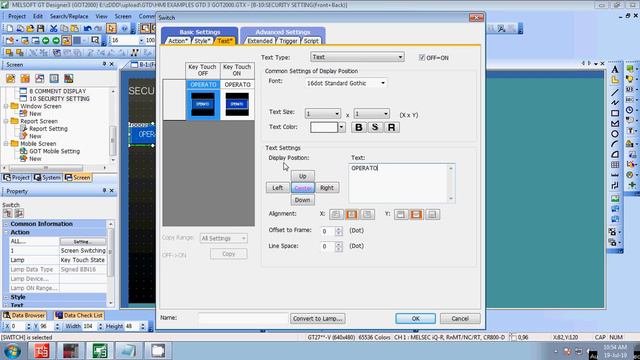This screenshot has width=640, height=360.
Task: Click Convert to Lamp... button
Action: pyautogui.click(x=318, y=318)
